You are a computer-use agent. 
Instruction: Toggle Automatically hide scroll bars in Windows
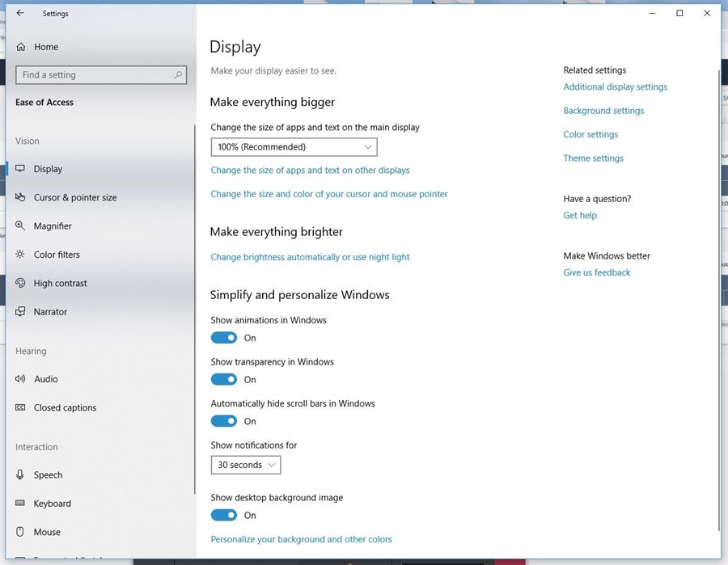[224, 421]
